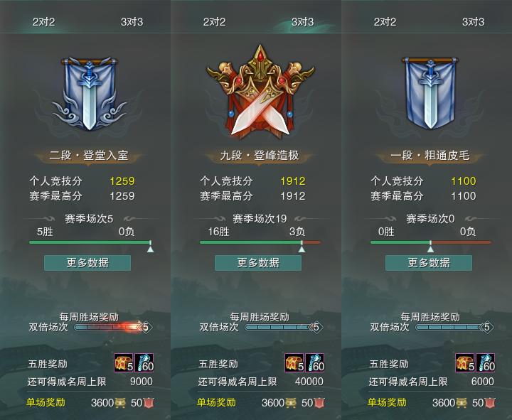Click the blue sword banner rank emblem 二段

pyautogui.click(x=89, y=93)
